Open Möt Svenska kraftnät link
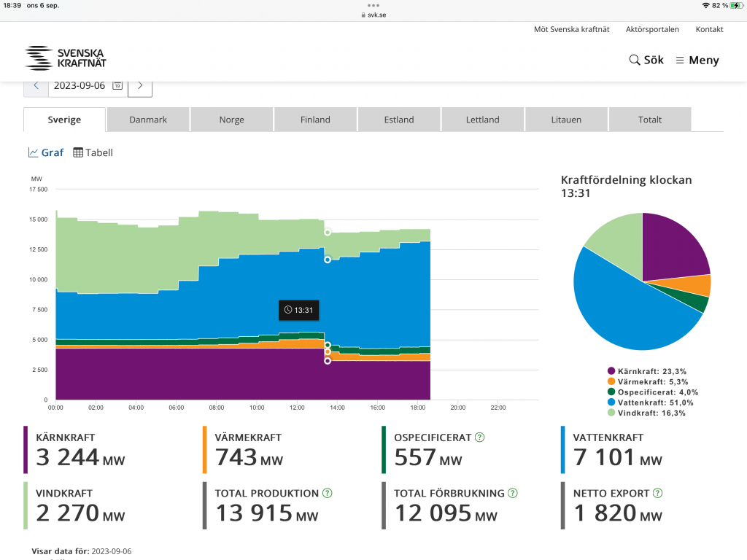 (x=572, y=29)
